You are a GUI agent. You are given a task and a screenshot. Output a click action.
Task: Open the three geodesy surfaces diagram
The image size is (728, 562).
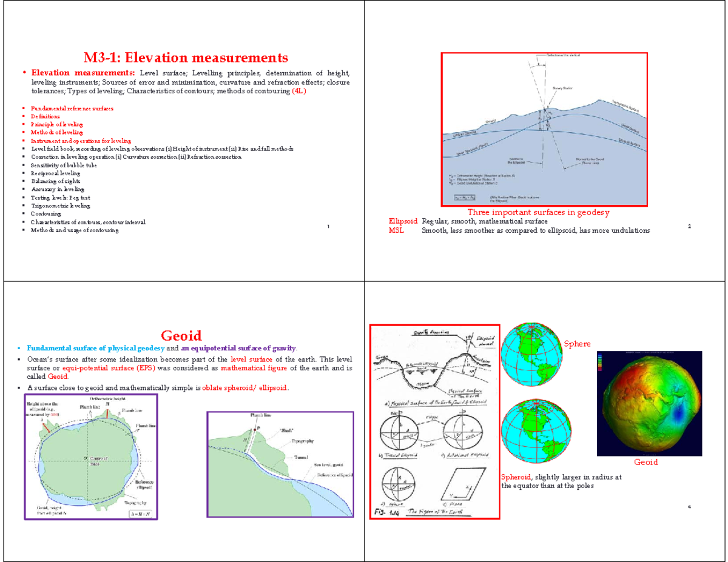click(546, 127)
